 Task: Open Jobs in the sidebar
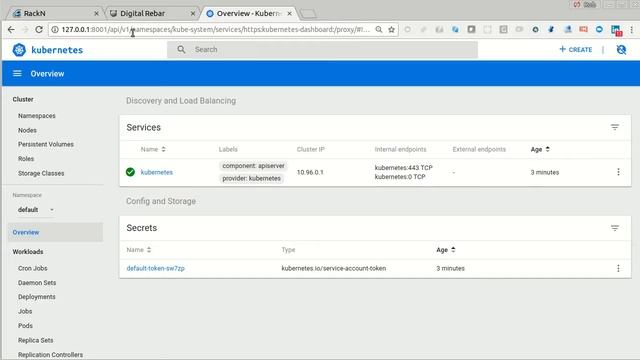(25, 311)
